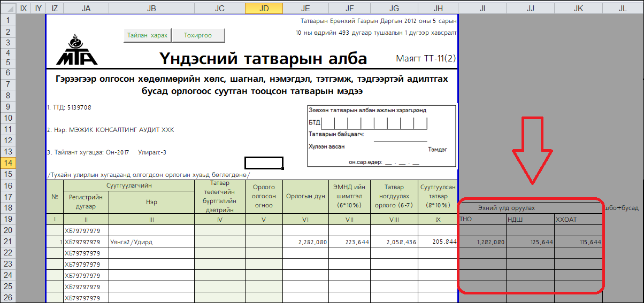Click the Эхний үлд оруулах header cell
644x303 pixels.
(506, 208)
